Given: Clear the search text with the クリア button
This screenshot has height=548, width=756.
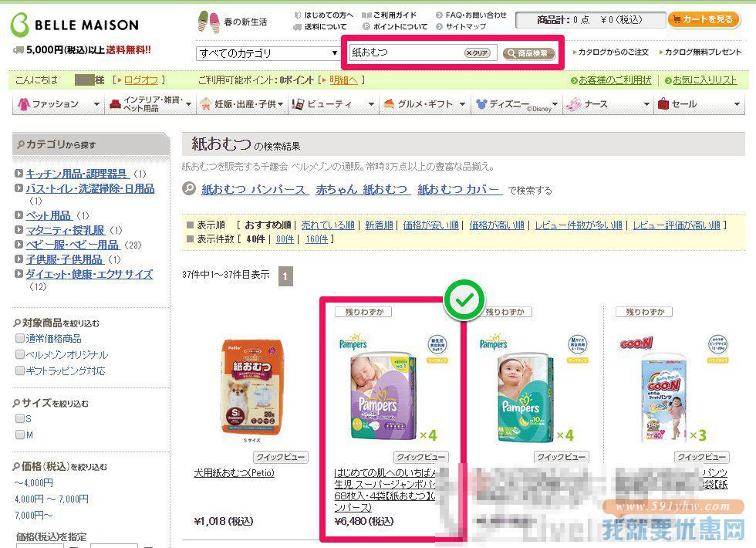Looking at the screenshot, I should tap(477, 53).
